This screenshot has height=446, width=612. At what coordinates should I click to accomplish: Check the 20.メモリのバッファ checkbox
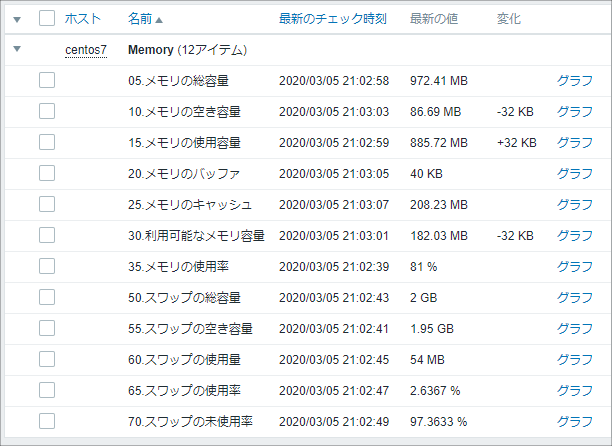pos(47,173)
